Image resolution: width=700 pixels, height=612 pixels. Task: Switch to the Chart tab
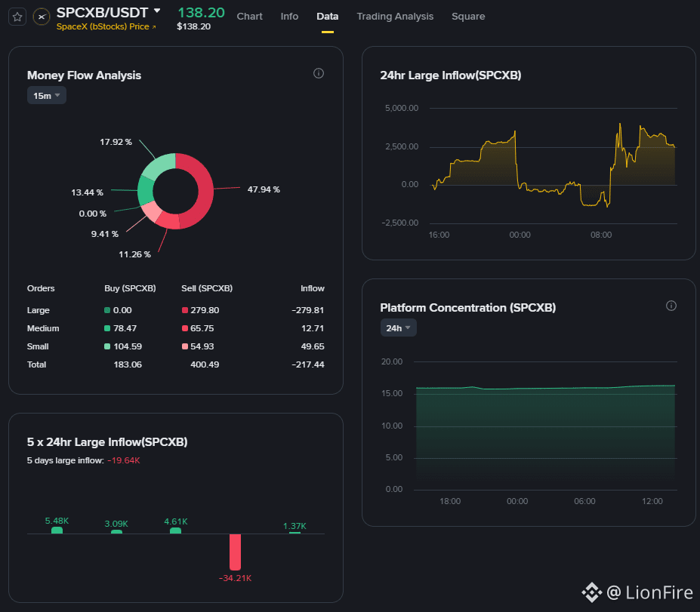pos(249,17)
